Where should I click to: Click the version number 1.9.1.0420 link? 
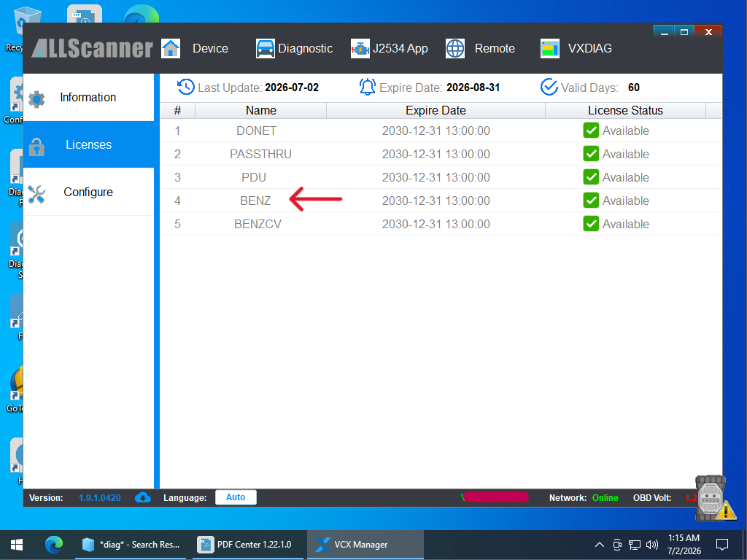(99, 498)
